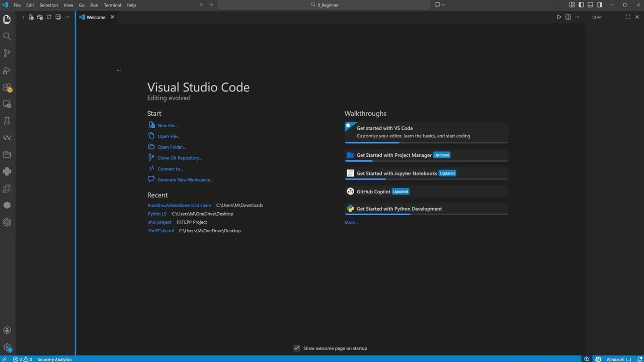Click Generate New Workspace... link
Screen dimensions: 644x362
[x=185, y=179]
